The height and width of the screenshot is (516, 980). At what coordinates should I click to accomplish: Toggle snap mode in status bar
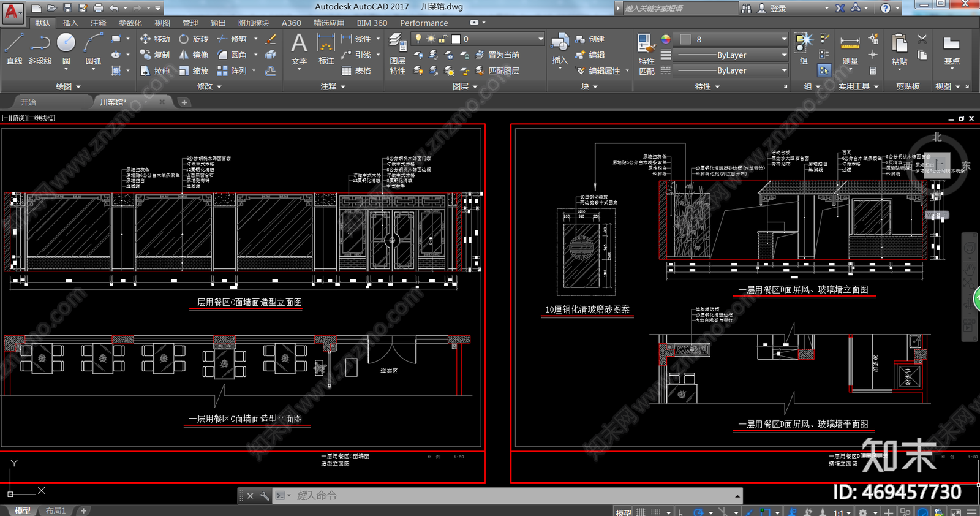pos(655,512)
